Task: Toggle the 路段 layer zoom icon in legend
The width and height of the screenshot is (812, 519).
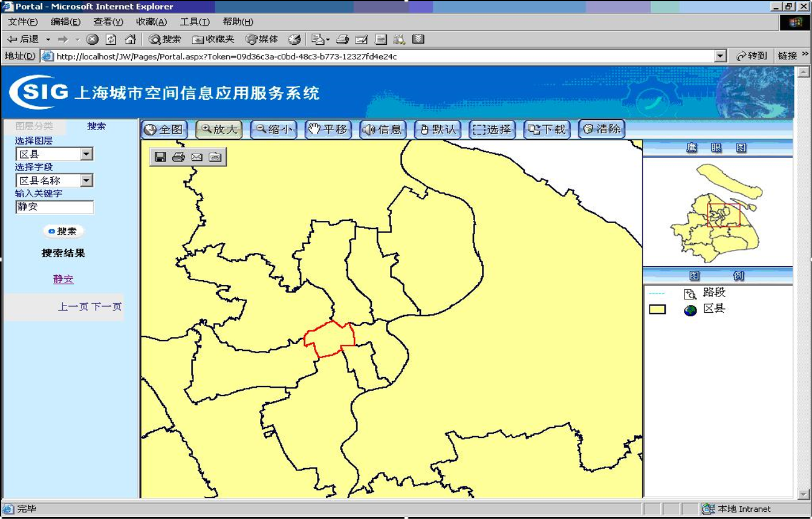Action: (x=690, y=294)
